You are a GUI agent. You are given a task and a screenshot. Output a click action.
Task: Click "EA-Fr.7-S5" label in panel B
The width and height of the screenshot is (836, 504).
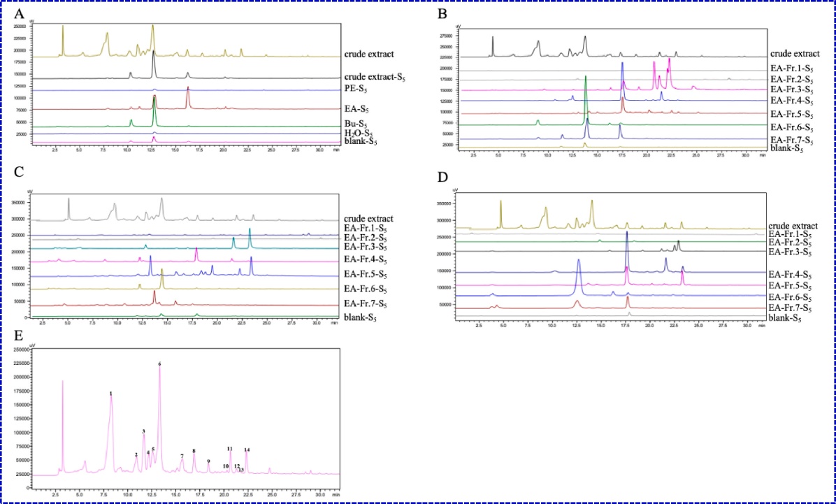pyautogui.click(x=791, y=141)
